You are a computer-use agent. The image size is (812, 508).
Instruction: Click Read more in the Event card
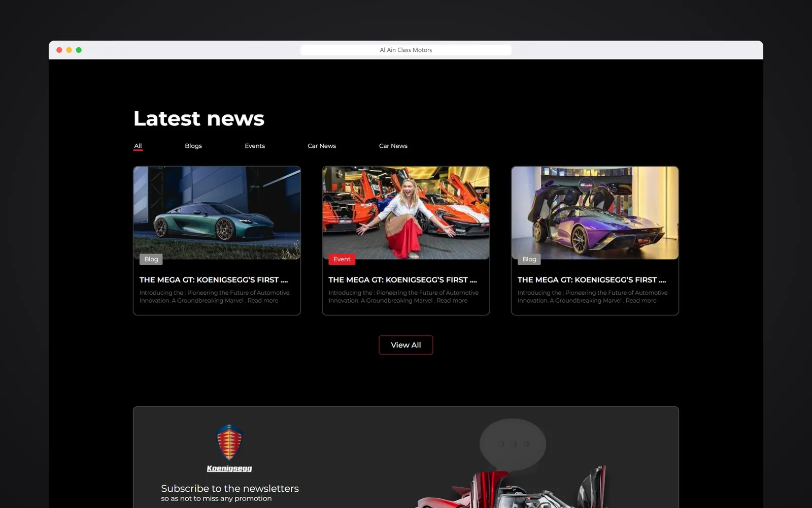[x=452, y=301]
